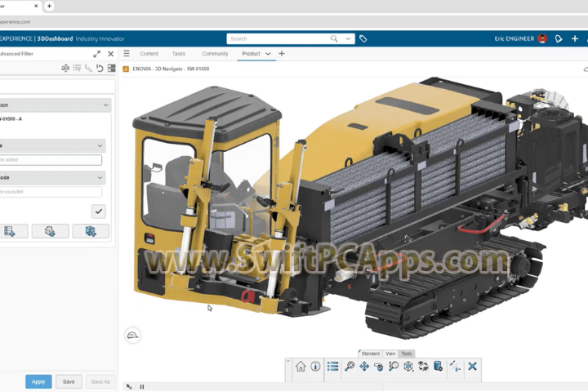Click the Home icon in bottom toolbar
Viewport: 588px width, 392px height.
point(301,366)
